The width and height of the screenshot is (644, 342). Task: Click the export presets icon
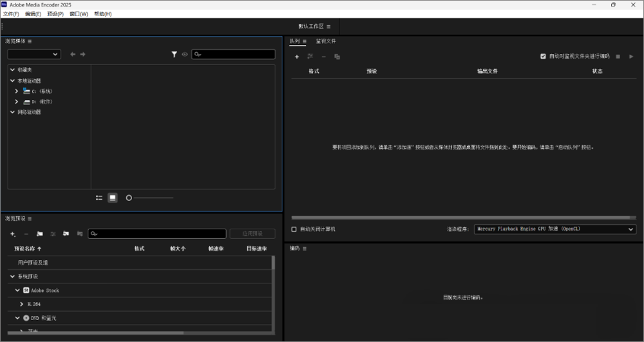[x=80, y=234]
